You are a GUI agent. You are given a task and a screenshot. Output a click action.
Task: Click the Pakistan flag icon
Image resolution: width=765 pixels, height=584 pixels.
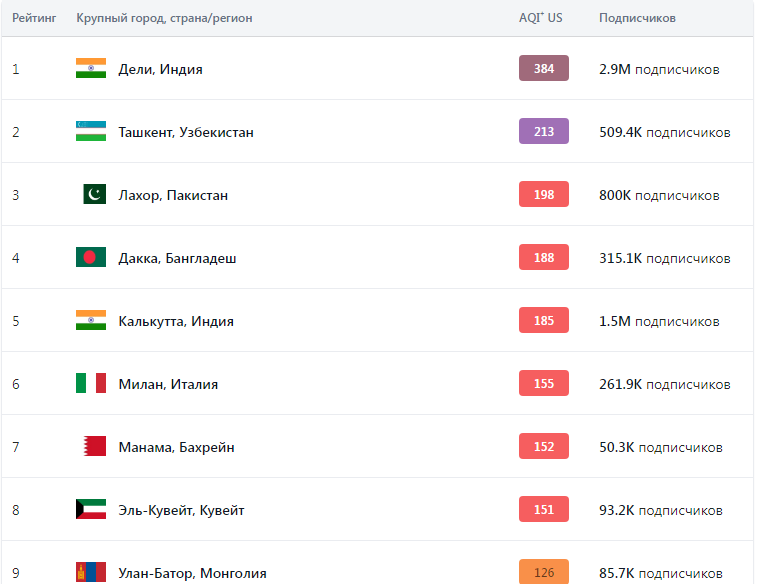[94, 195]
